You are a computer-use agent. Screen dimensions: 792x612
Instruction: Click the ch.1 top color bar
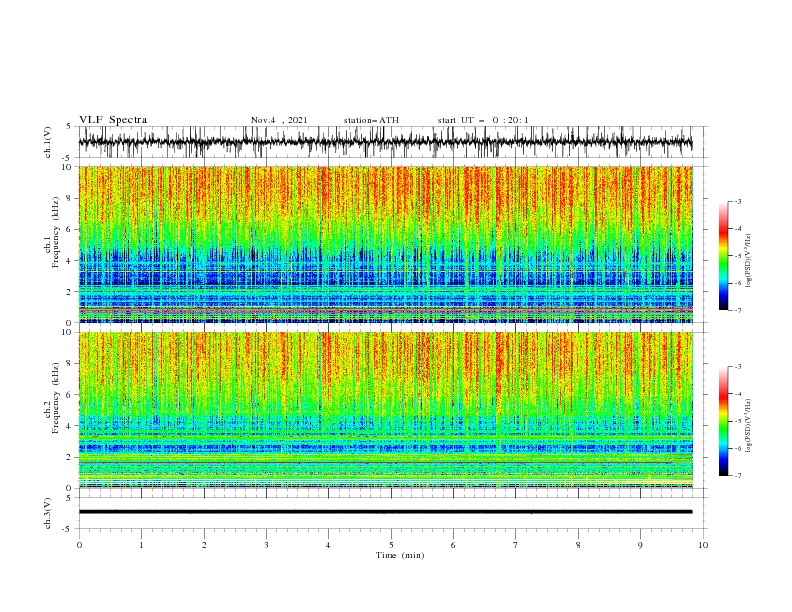723,256
